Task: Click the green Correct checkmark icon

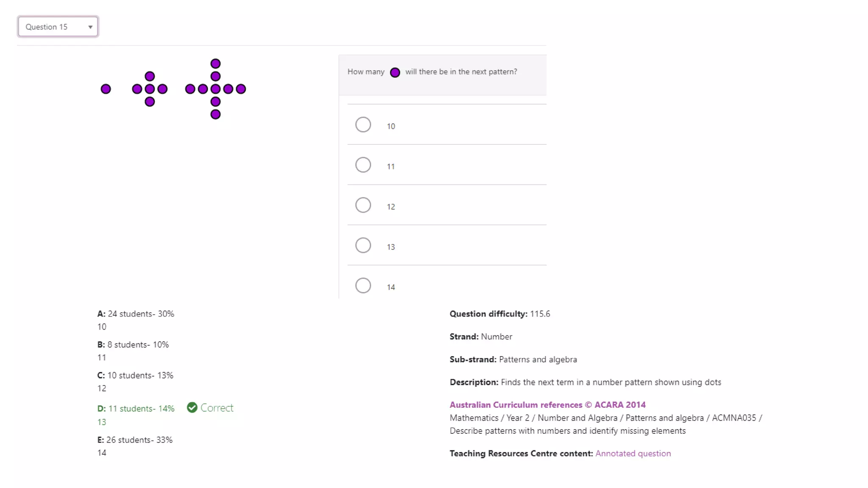Action: (x=192, y=408)
